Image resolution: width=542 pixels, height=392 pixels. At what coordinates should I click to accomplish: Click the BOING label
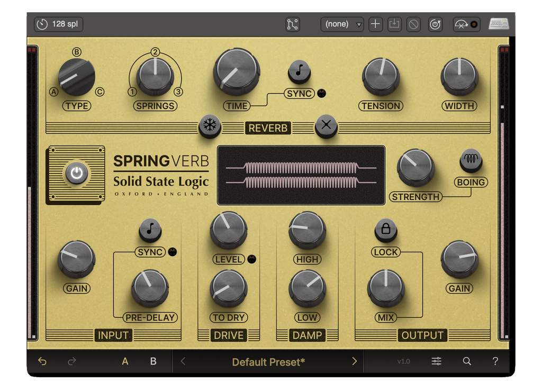point(471,183)
